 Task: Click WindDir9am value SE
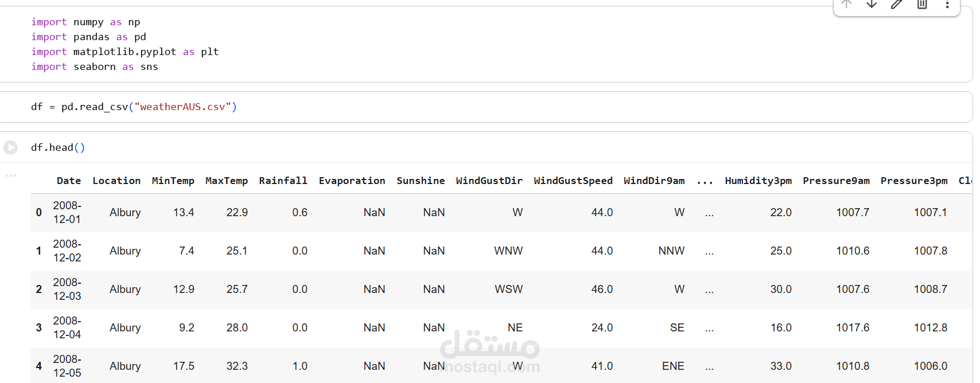tap(677, 327)
